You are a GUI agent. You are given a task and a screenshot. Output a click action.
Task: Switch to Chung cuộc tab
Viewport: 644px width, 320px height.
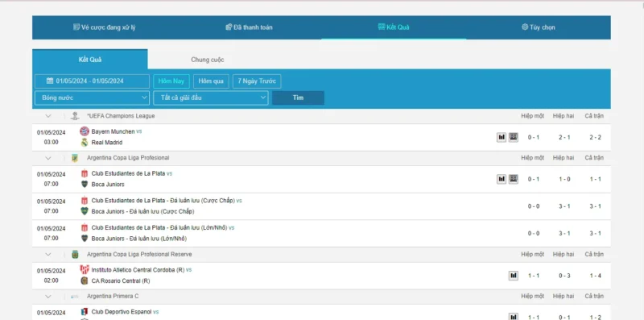pyautogui.click(x=208, y=60)
